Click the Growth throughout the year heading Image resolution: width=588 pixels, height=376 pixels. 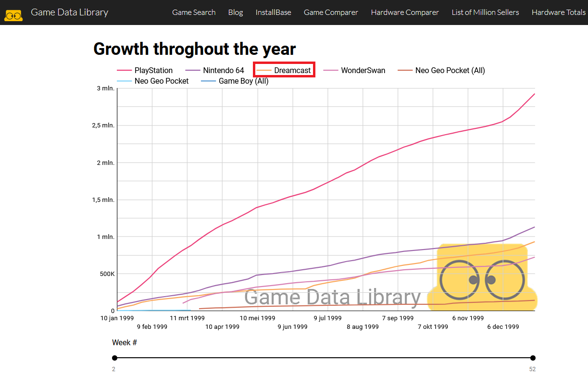pos(194,49)
